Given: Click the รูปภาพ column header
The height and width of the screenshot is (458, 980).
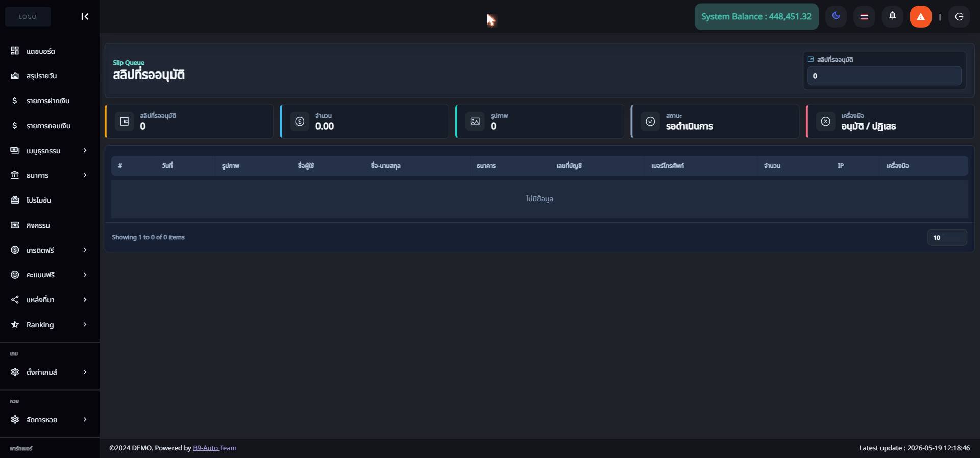Looking at the screenshot, I should pos(231,166).
